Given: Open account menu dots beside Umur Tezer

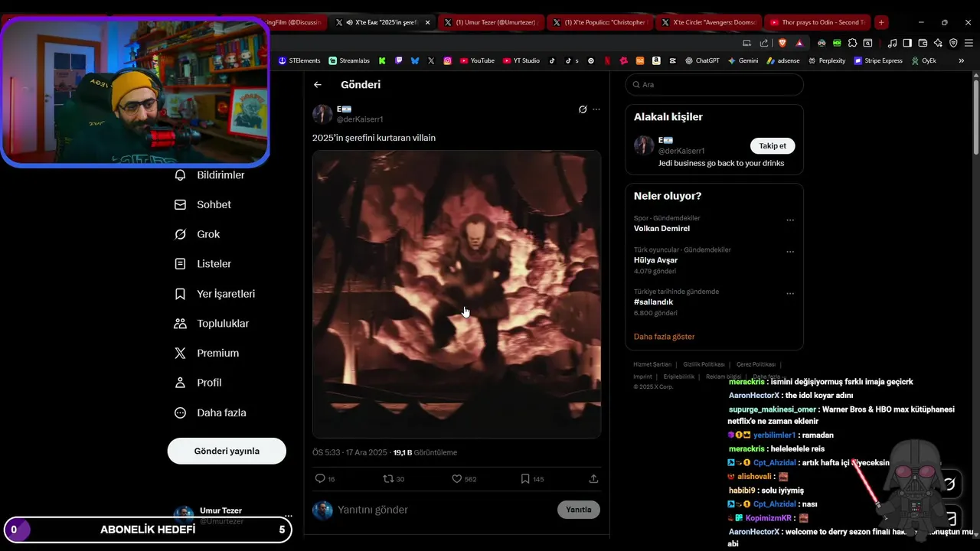Looking at the screenshot, I should [288, 516].
